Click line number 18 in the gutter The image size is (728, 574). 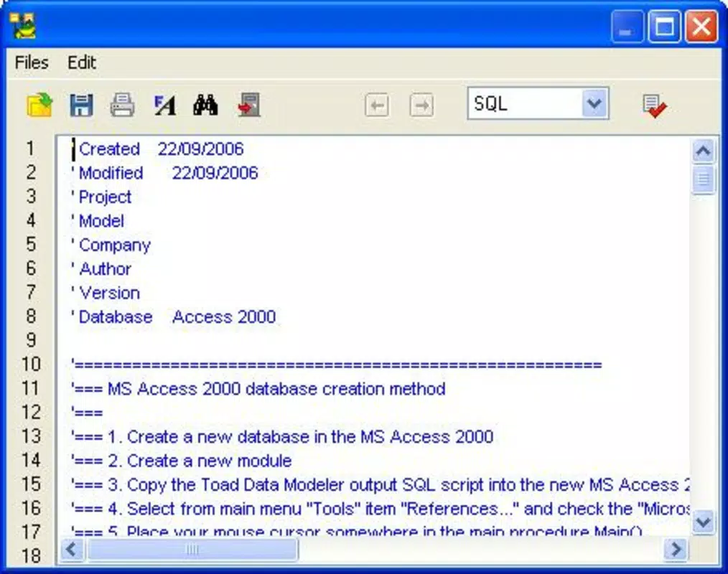31,556
